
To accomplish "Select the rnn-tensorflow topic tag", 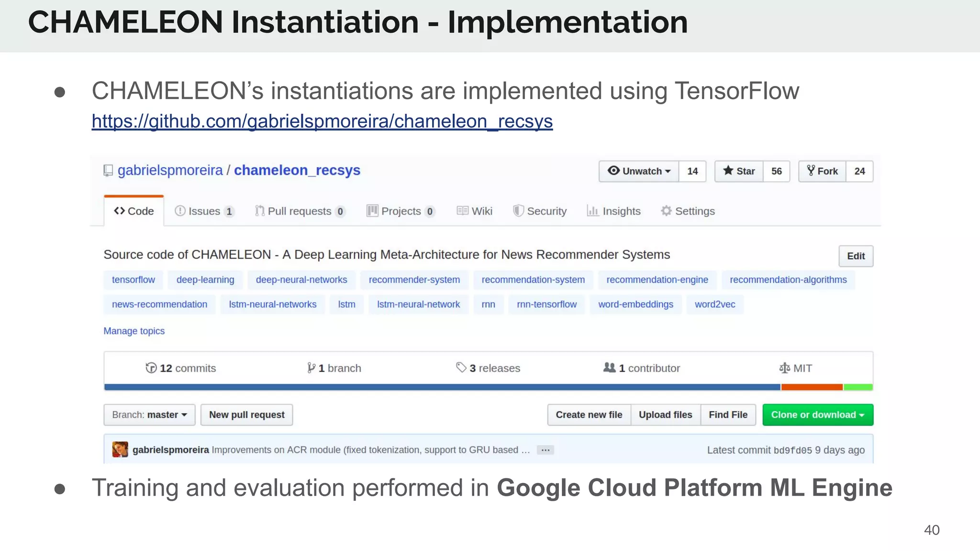I will (x=546, y=304).
